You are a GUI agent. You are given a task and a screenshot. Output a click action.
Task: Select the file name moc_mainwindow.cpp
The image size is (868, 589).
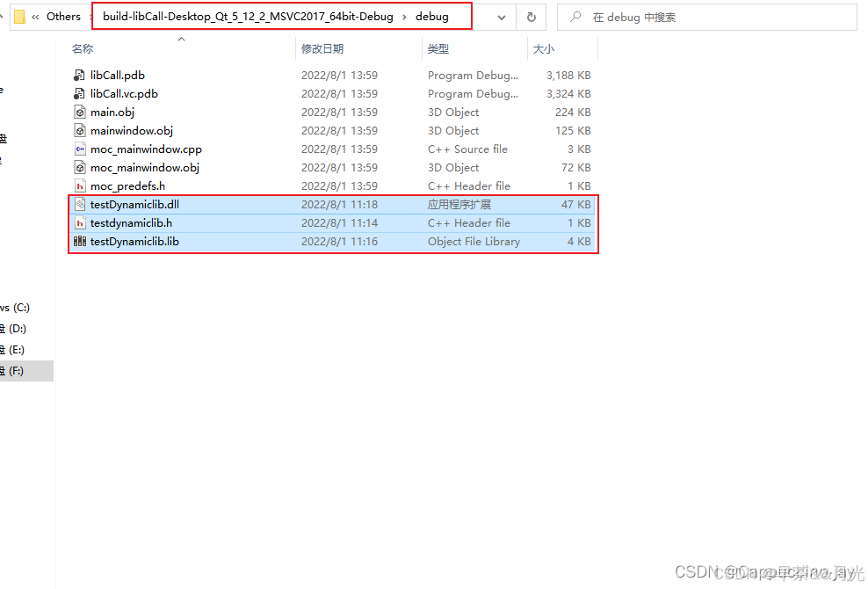[x=146, y=149]
